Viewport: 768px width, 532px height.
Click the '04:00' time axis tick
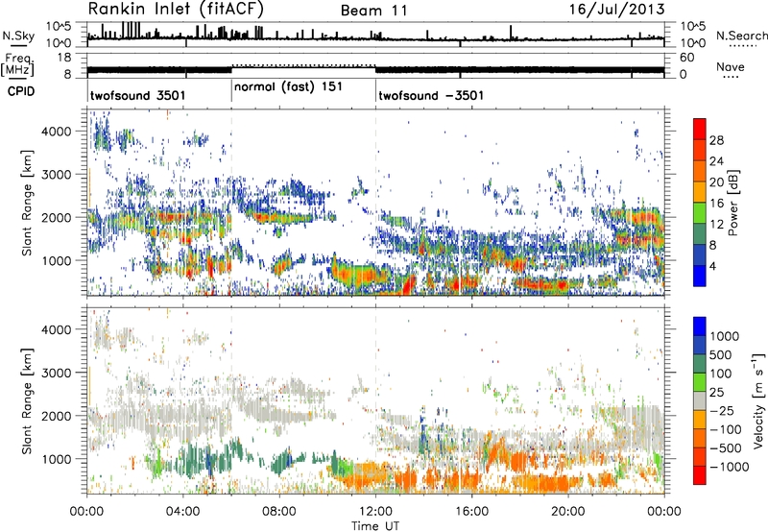pyautogui.click(x=182, y=512)
